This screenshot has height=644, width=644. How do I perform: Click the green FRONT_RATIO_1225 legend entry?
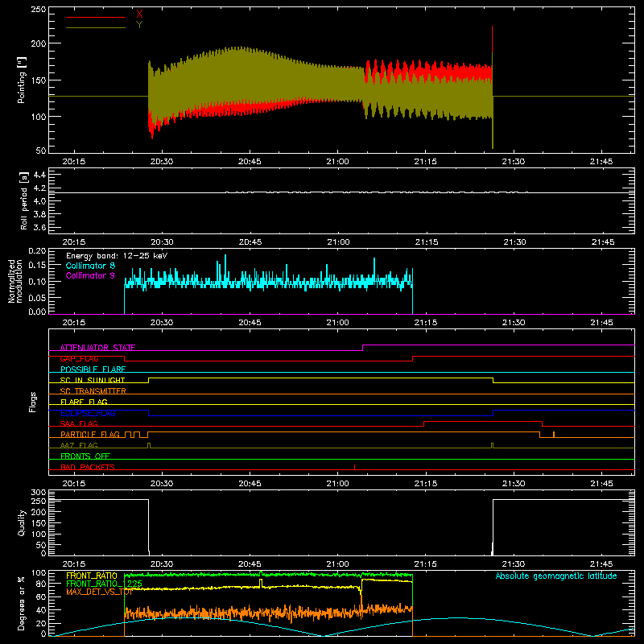(x=104, y=584)
